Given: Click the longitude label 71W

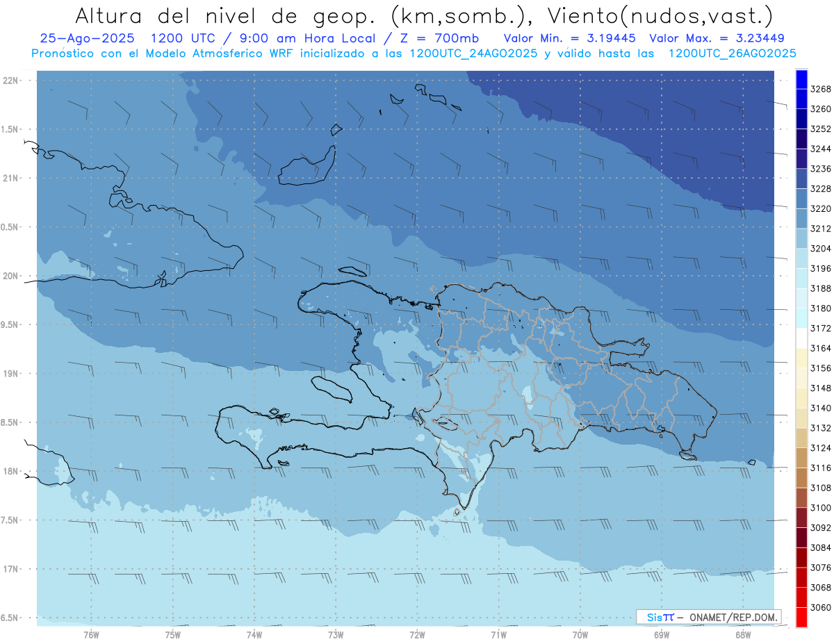Looking at the screenshot, I should click(498, 634).
